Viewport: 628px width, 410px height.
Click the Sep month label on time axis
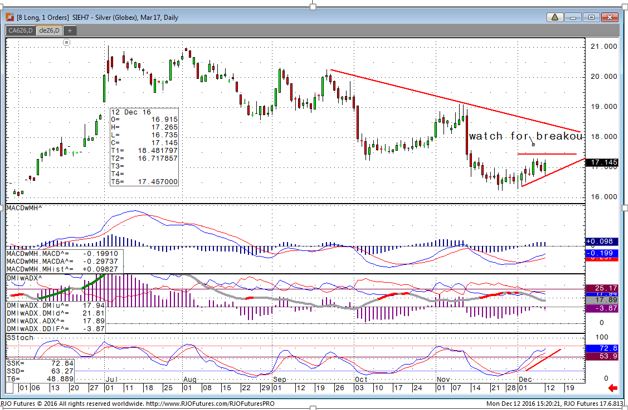coord(280,379)
